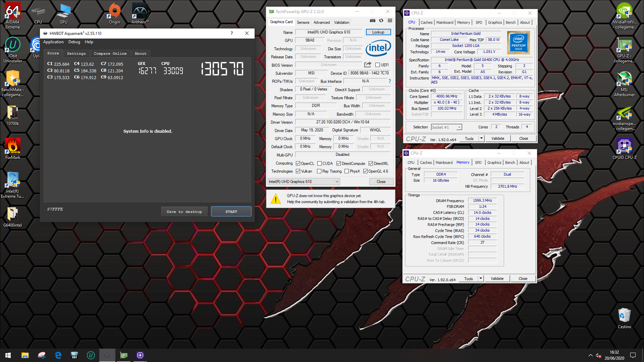Click Close button in GPU-Z
644x362 pixels.
tap(381, 182)
